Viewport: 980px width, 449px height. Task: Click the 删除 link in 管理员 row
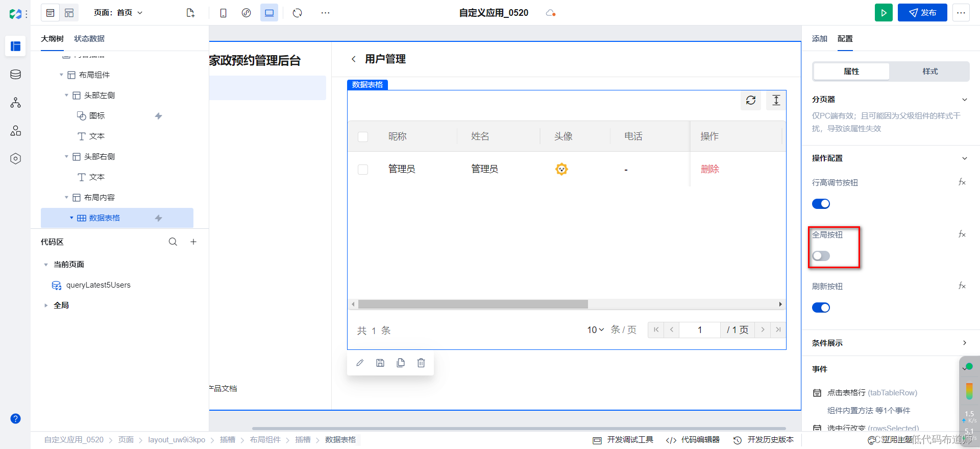click(x=710, y=169)
